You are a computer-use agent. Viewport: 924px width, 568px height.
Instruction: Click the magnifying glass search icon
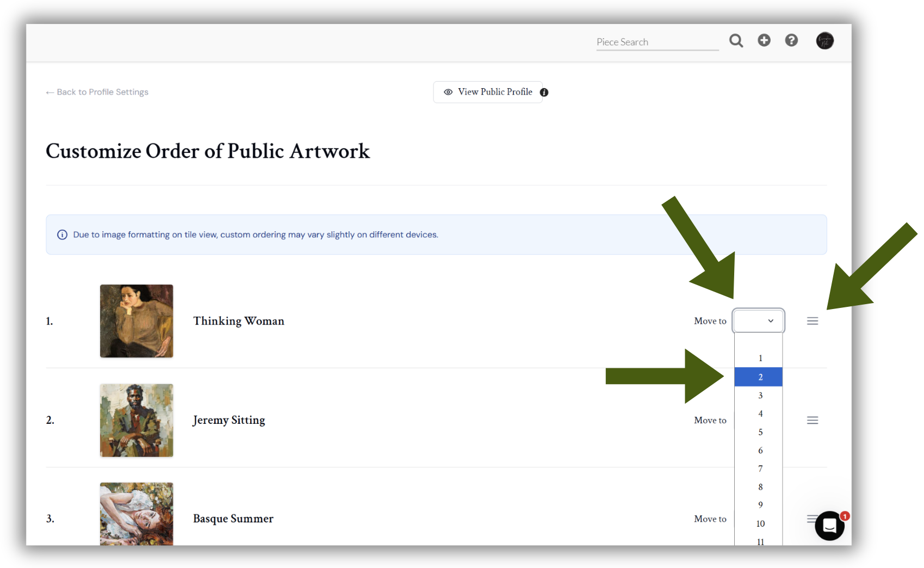736,41
